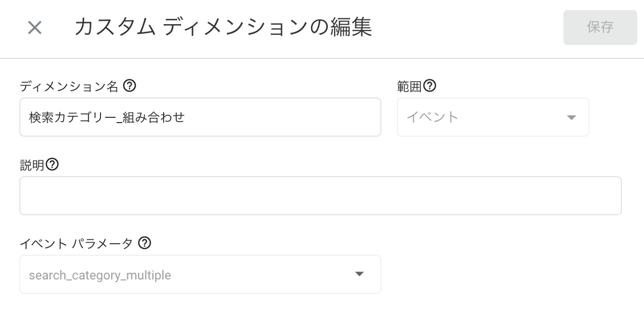The image size is (644, 321).
Task: Open the 範囲 scope dropdown
Action: (493, 117)
